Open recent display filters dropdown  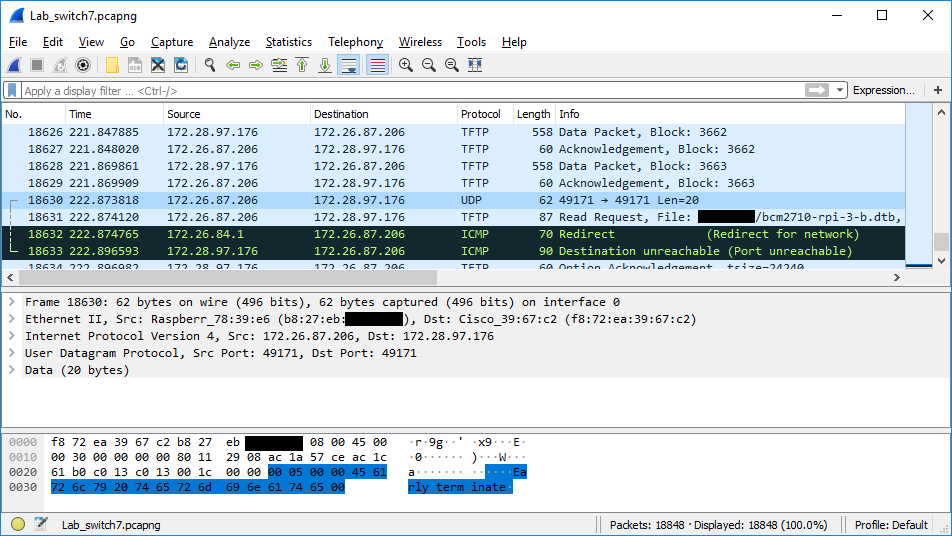coord(840,90)
